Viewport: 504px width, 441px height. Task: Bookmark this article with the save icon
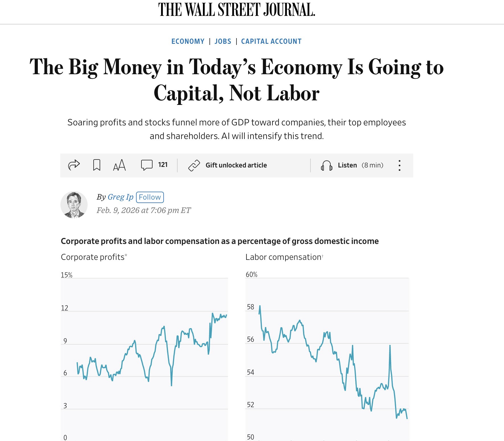97,165
